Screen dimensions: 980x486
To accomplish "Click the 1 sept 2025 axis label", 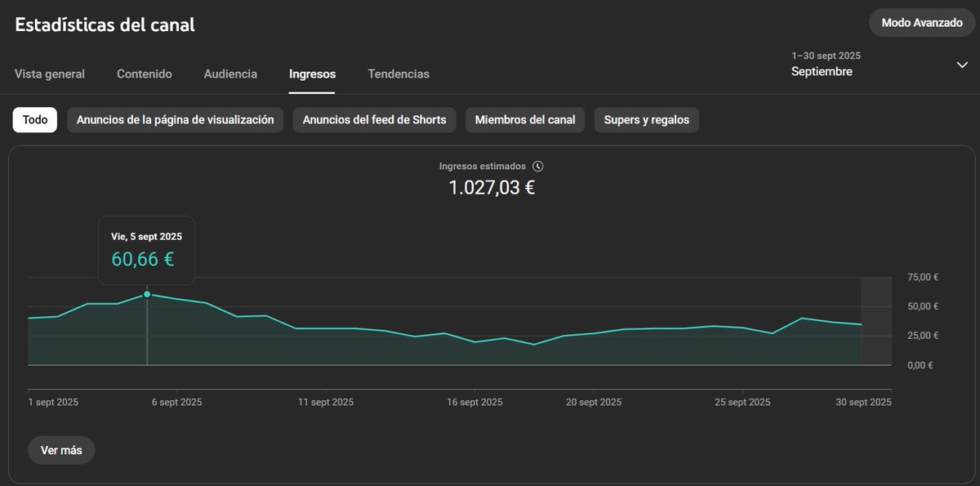I will point(53,402).
